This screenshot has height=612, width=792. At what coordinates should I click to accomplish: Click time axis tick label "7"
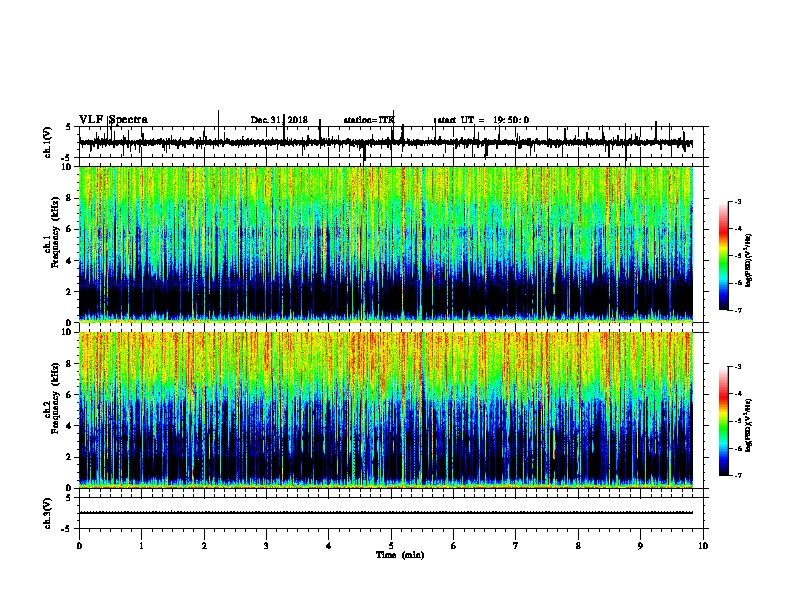click(516, 546)
